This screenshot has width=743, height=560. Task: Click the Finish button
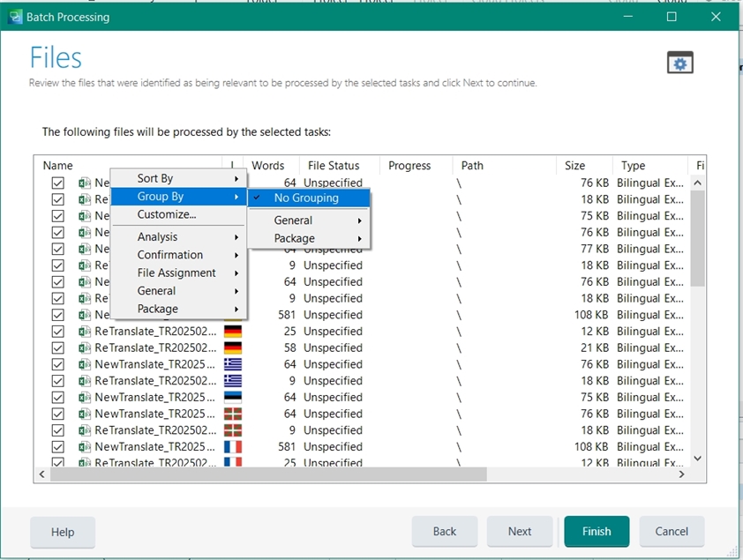597,532
